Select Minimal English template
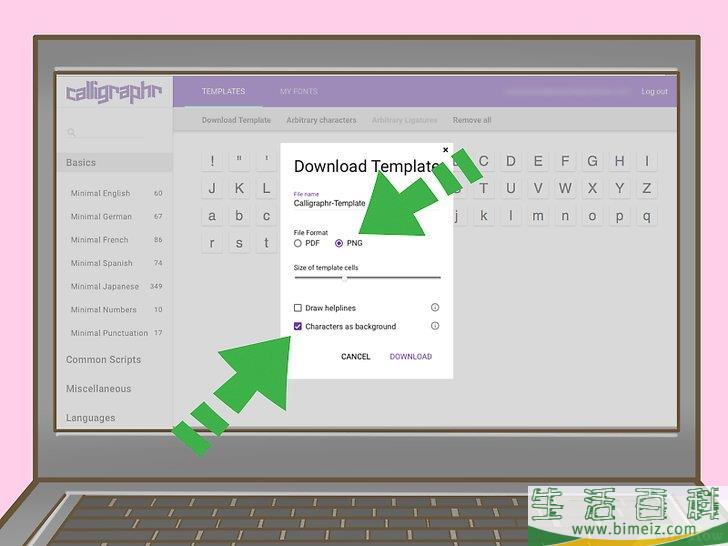 click(x=116, y=193)
